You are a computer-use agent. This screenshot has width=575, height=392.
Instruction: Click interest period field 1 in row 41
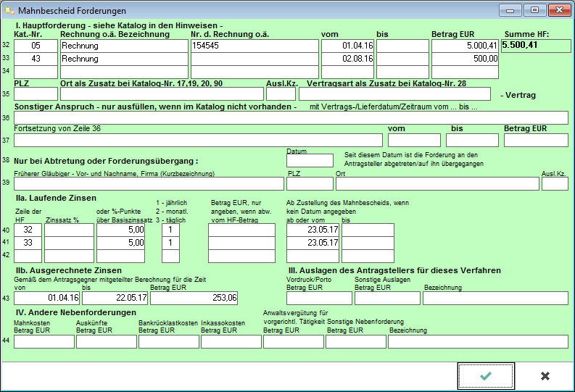(x=170, y=243)
